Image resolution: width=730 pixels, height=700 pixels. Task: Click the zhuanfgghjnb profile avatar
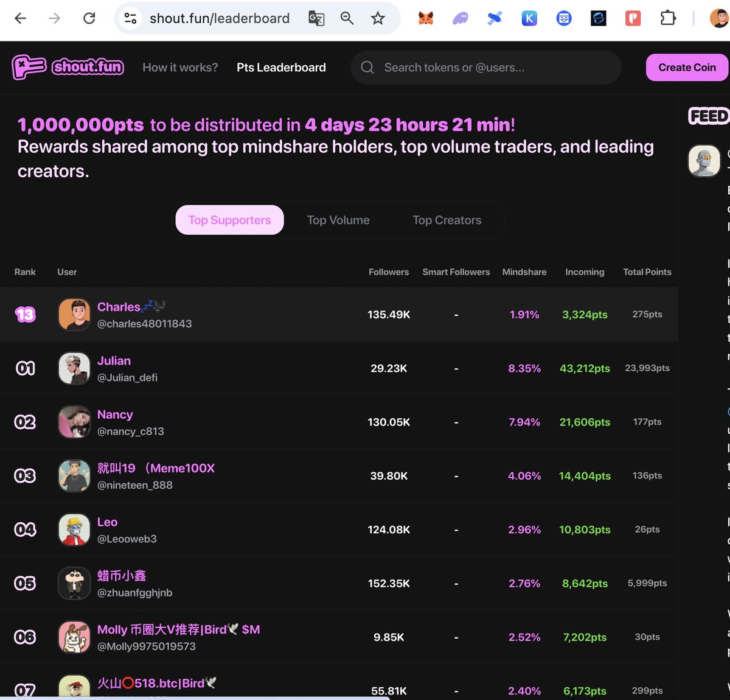74,583
